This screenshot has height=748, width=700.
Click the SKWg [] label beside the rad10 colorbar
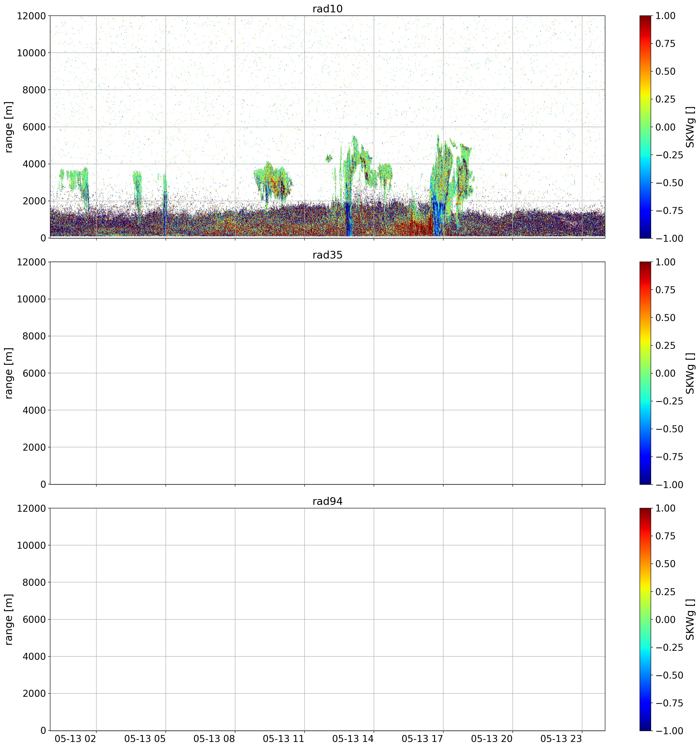[690, 127]
